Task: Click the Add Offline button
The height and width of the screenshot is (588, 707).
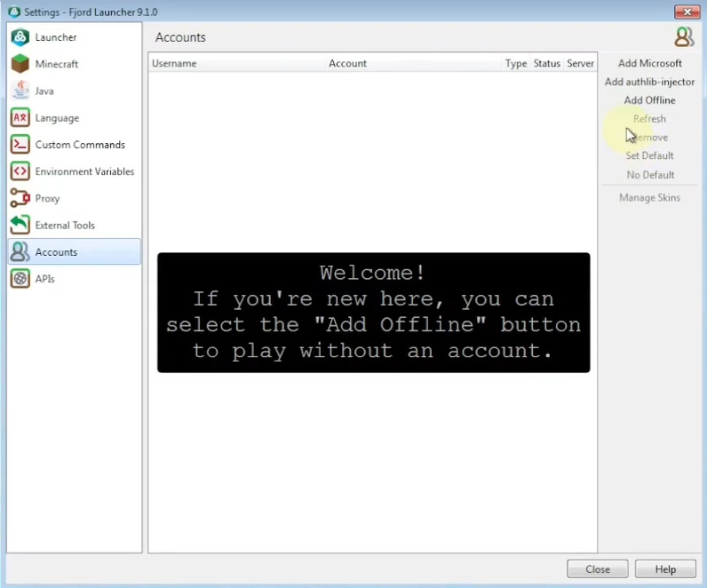Action: tap(650, 100)
